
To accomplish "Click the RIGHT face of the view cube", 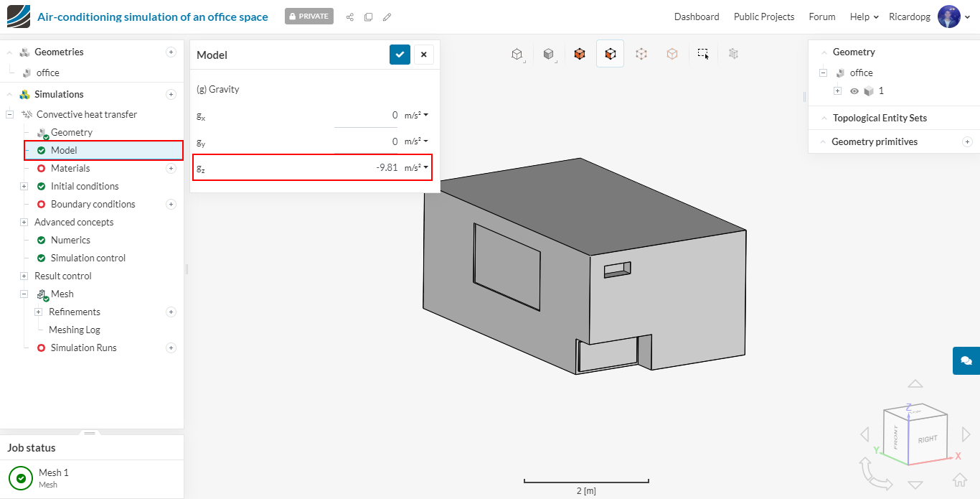I will (928, 439).
